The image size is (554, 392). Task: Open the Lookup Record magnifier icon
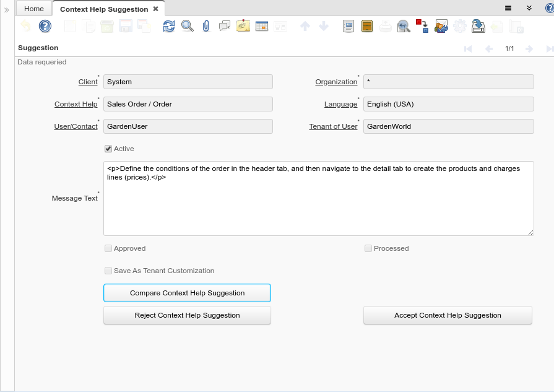point(188,26)
